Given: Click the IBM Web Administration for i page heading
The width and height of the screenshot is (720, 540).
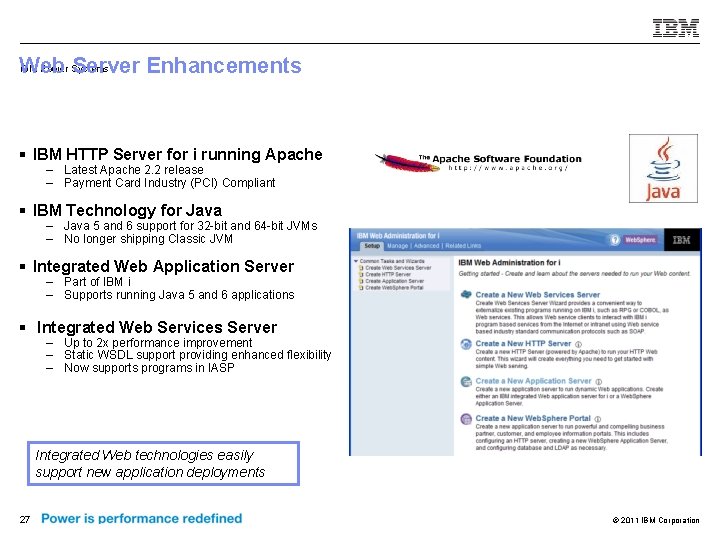Looking at the screenshot, I should (x=509, y=263).
